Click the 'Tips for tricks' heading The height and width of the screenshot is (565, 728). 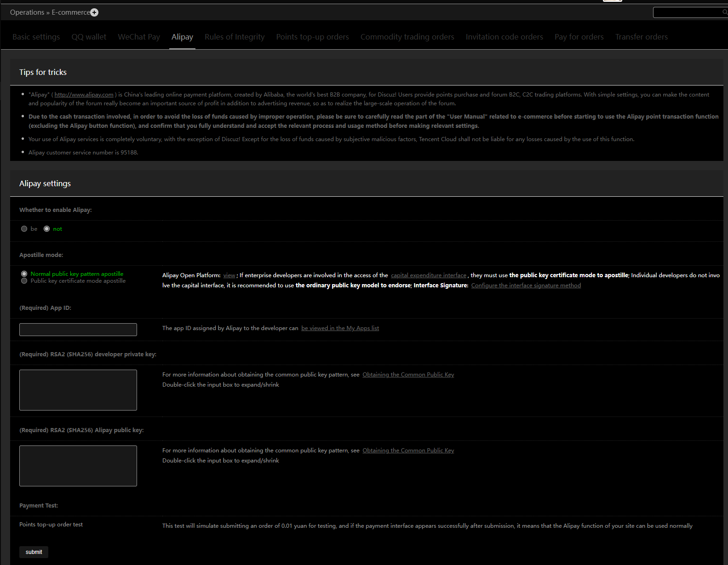43,72
